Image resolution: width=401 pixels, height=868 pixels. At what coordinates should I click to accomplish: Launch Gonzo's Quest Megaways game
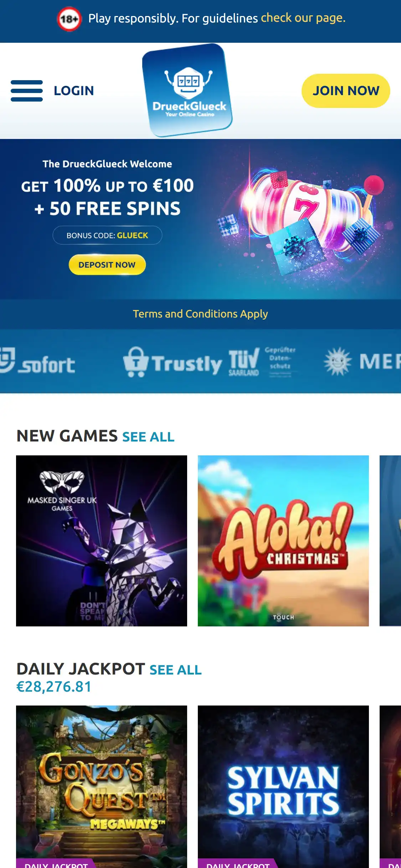click(102, 787)
